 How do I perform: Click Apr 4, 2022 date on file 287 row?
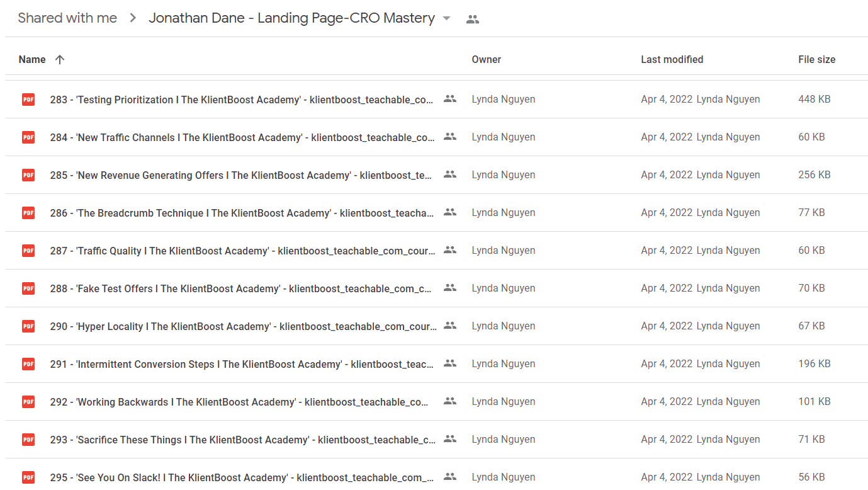click(667, 251)
